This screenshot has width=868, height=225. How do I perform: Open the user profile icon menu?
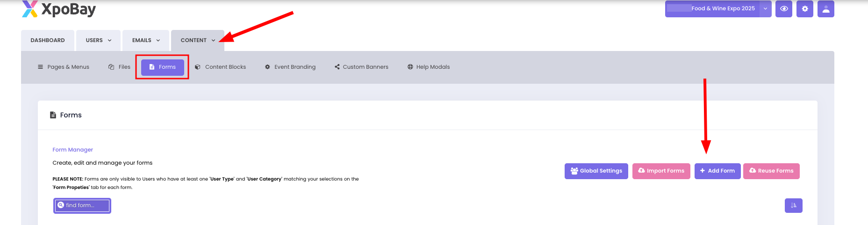pyautogui.click(x=825, y=9)
